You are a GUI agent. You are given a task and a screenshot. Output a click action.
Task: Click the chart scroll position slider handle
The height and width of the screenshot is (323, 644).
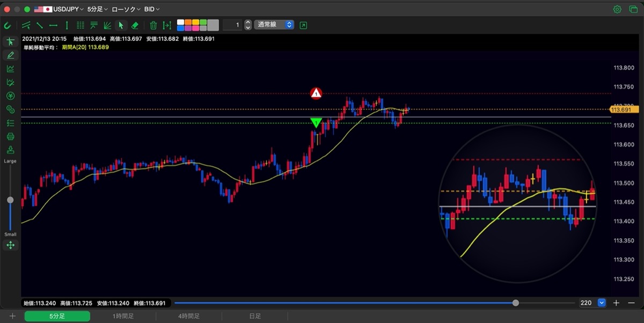coord(516,303)
